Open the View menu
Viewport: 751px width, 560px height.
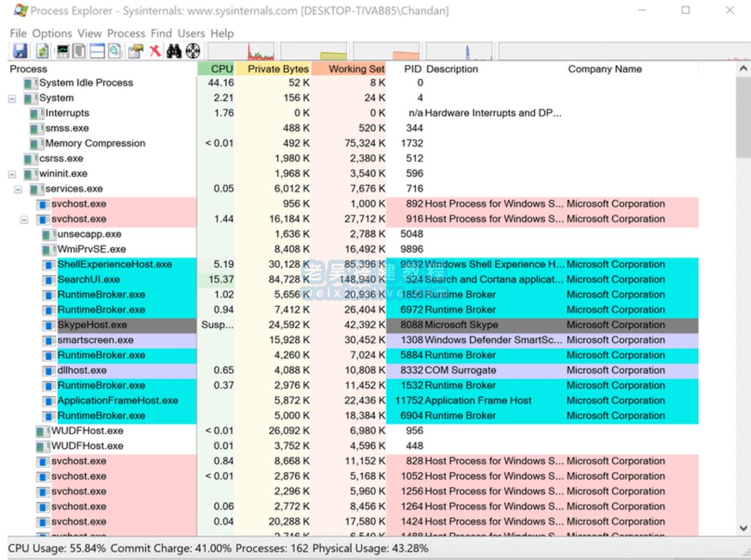(89, 33)
